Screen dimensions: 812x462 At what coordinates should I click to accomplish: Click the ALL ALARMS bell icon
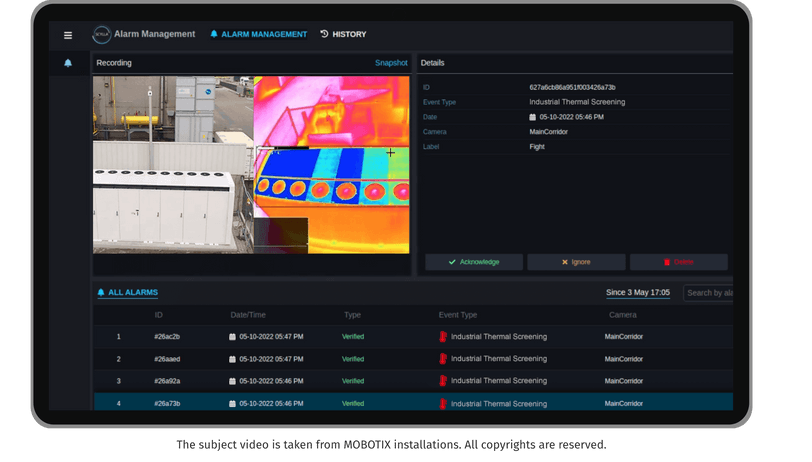coord(101,293)
